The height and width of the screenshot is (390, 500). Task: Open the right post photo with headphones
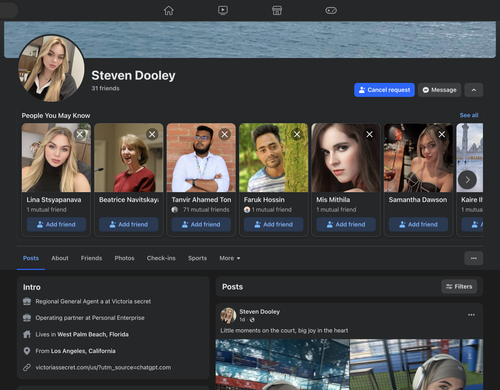click(x=416, y=365)
